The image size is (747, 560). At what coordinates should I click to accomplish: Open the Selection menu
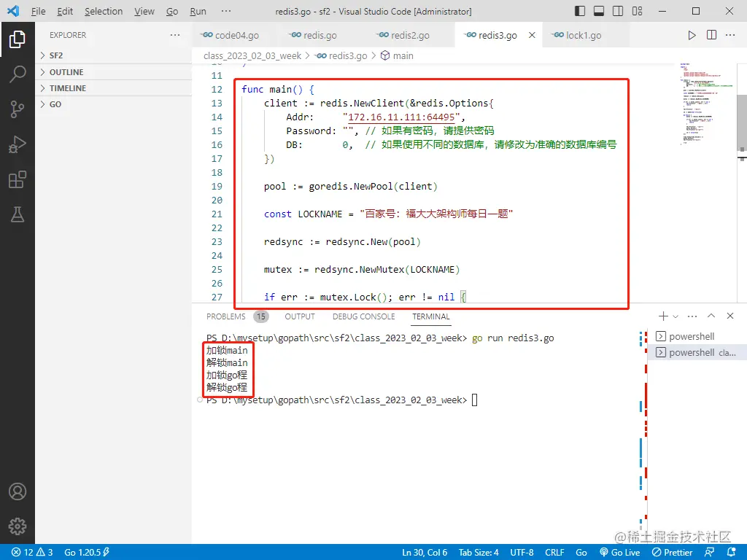(x=104, y=11)
